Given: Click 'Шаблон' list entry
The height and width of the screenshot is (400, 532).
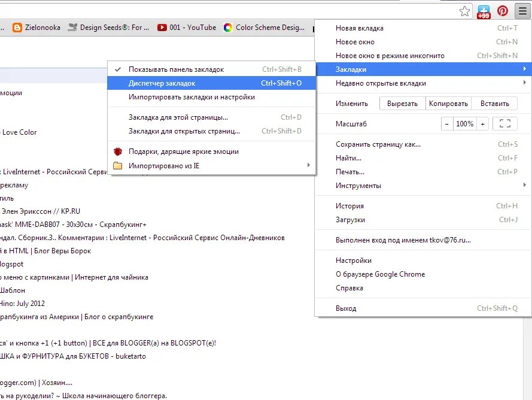Looking at the screenshot, I should click(13, 290).
